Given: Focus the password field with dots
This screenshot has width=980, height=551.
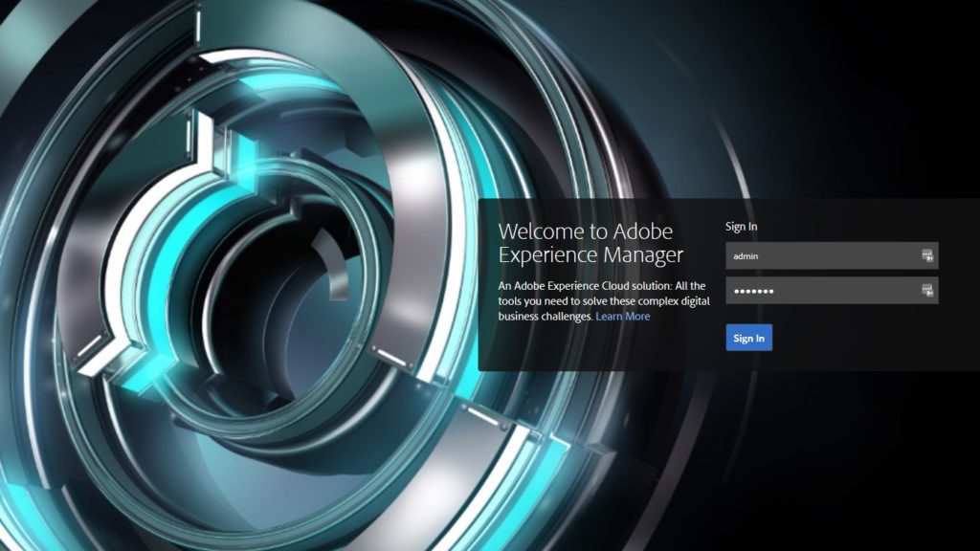Looking at the screenshot, I should tap(832, 291).
